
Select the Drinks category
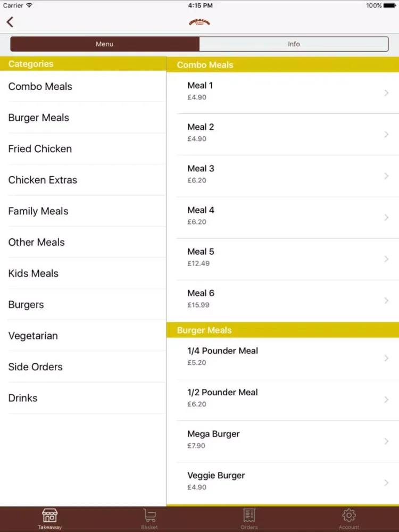pyautogui.click(x=83, y=398)
